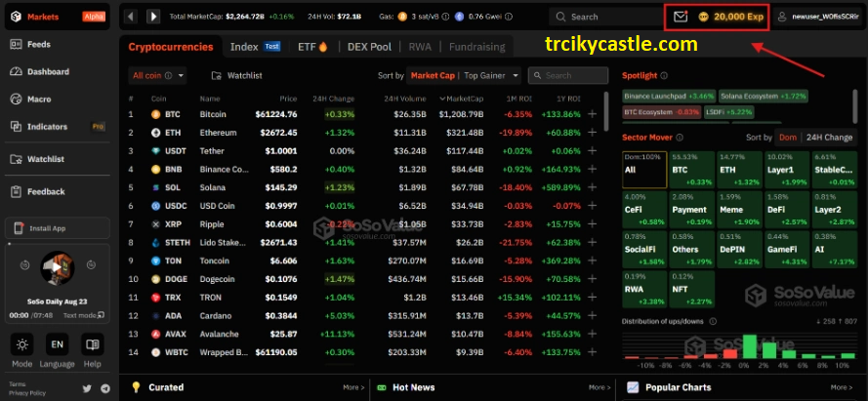Select the Meme sector tile
The height and width of the screenshot is (401, 868).
pyautogui.click(x=739, y=210)
